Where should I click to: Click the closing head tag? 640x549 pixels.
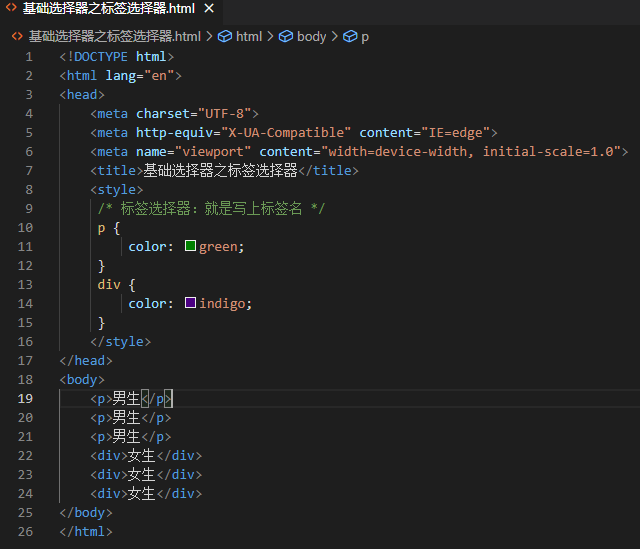[86, 361]
